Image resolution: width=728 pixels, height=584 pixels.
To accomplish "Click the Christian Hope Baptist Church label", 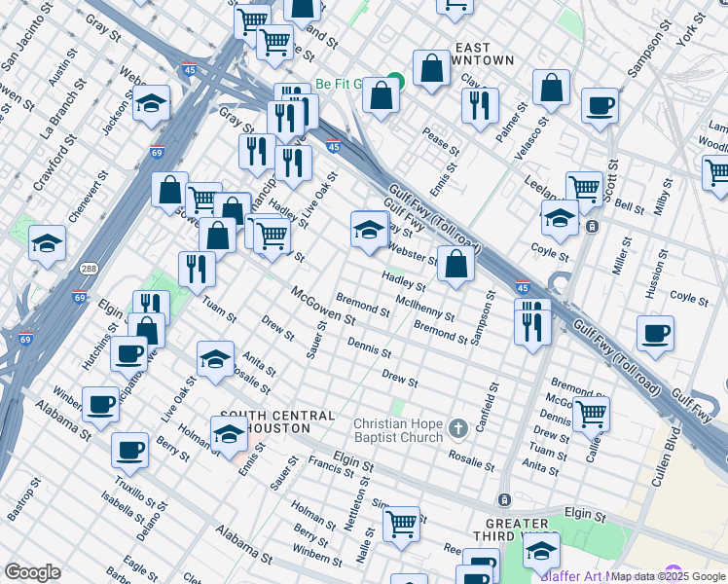I will point(398,430).
